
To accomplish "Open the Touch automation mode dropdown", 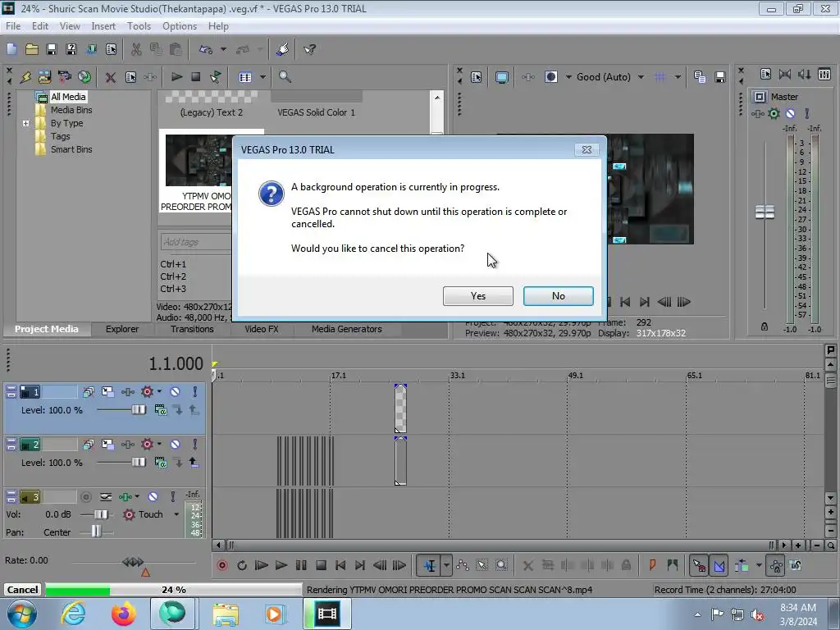I will 176,514.
